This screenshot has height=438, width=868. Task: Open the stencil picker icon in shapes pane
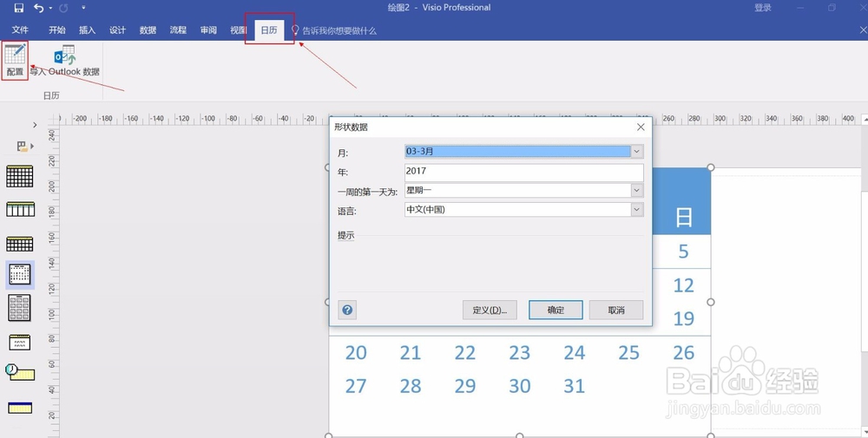coord(25,146)
